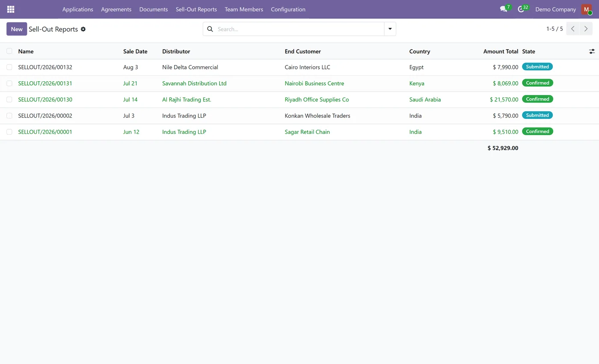599x364 pixels.
Task: Click the New button
Action: coord(17,29)
